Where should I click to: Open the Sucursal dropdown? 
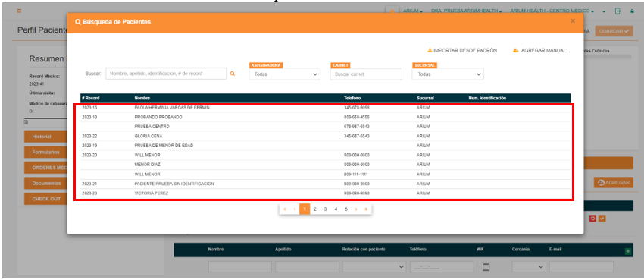448,74
